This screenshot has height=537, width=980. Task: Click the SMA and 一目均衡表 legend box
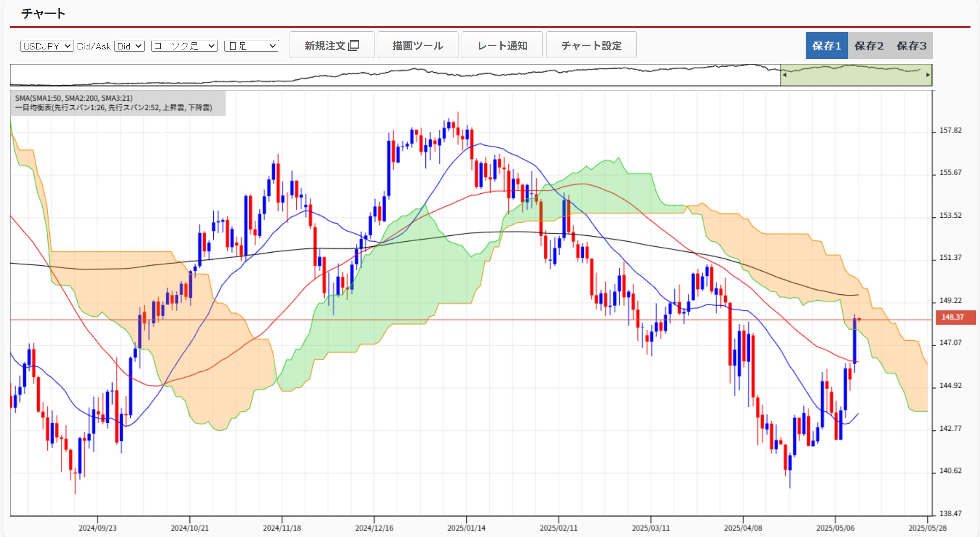118,103
